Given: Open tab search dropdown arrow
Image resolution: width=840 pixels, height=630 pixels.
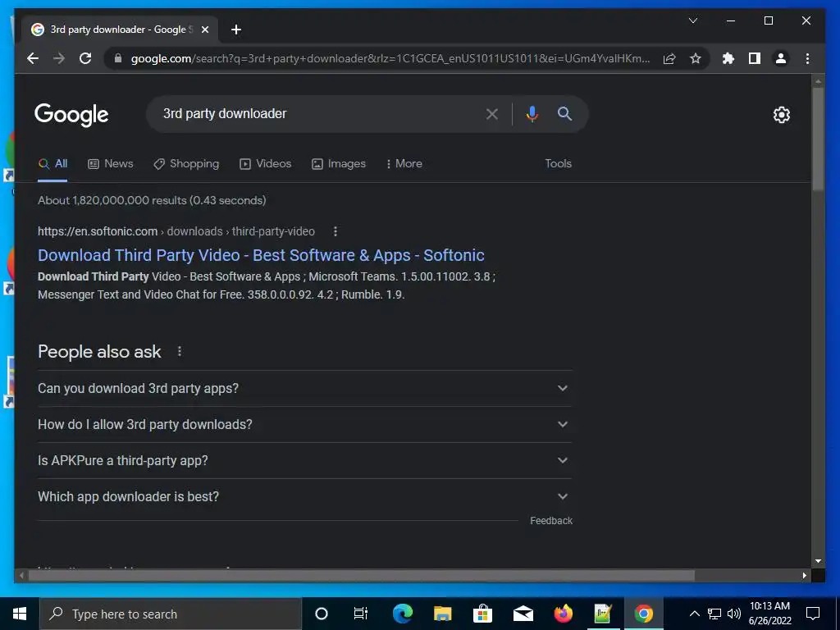Looking at the screenshot, I should point(692,21).
